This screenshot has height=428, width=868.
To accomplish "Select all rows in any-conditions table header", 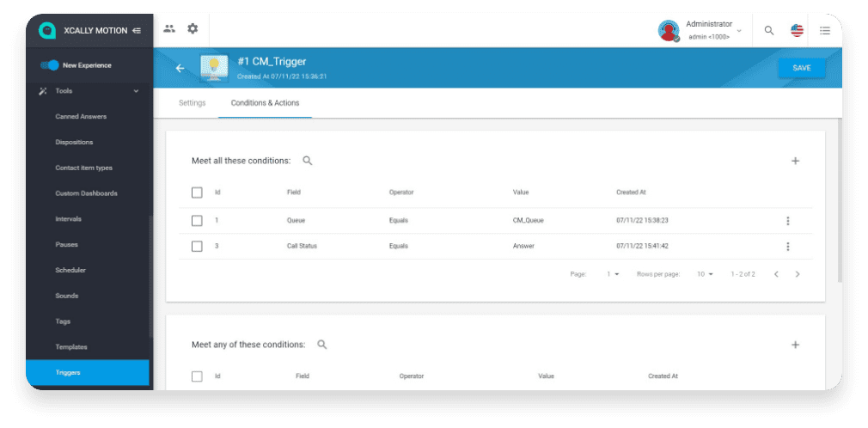I will [197, 376].
